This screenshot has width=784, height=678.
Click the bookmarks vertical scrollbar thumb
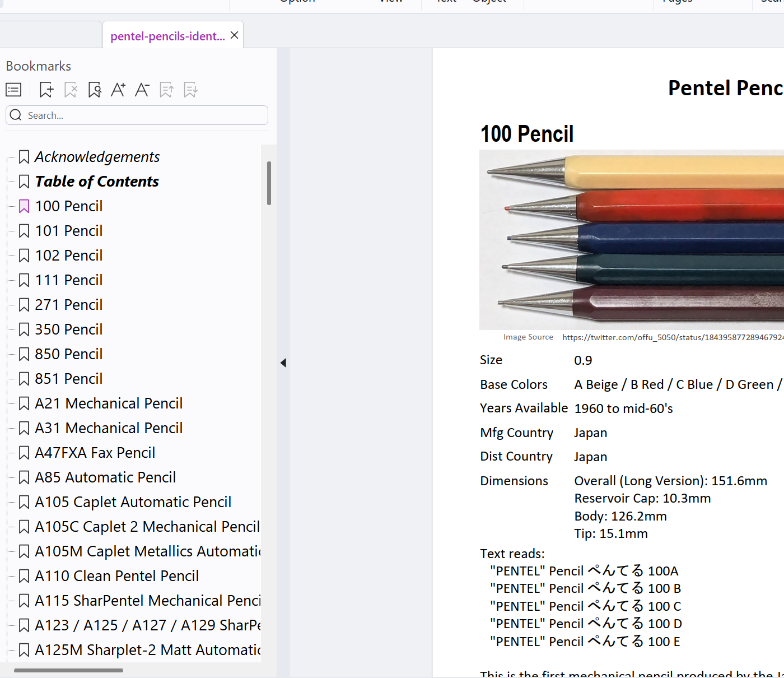click(269, 183)
